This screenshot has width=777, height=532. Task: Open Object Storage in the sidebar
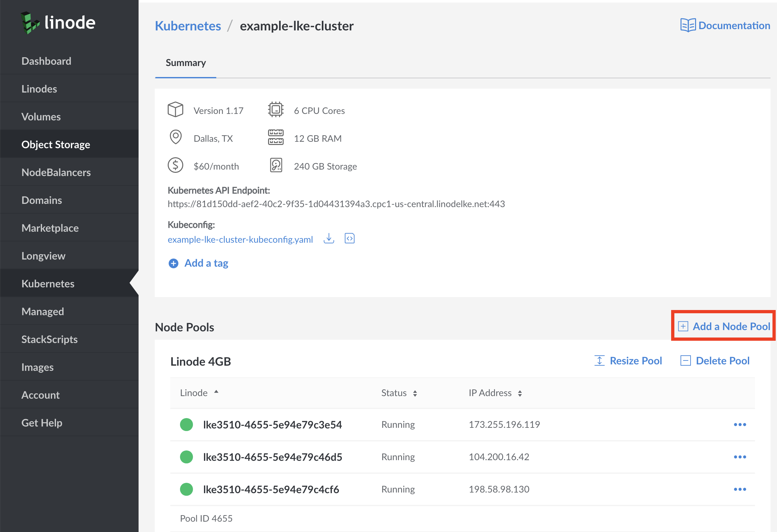click(56, 145)
